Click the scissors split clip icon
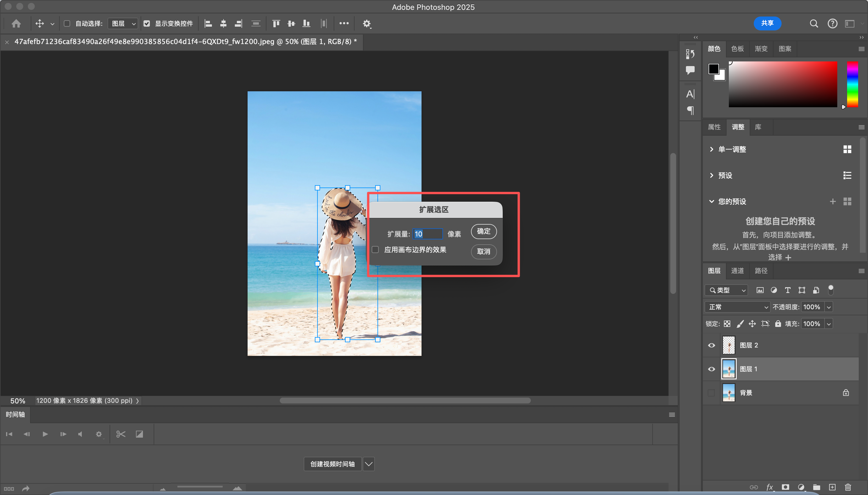Viewport: 868px width, 495px height. tap(121, 434)
